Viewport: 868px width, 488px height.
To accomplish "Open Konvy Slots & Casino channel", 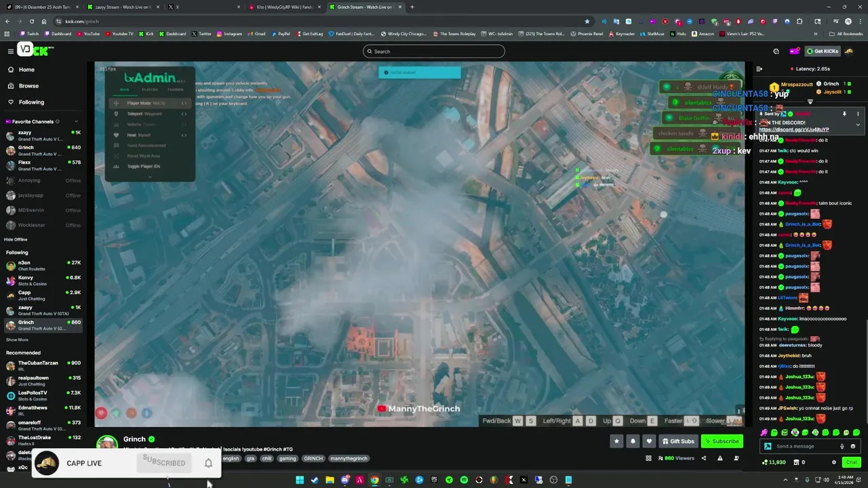I will [43, 281].
